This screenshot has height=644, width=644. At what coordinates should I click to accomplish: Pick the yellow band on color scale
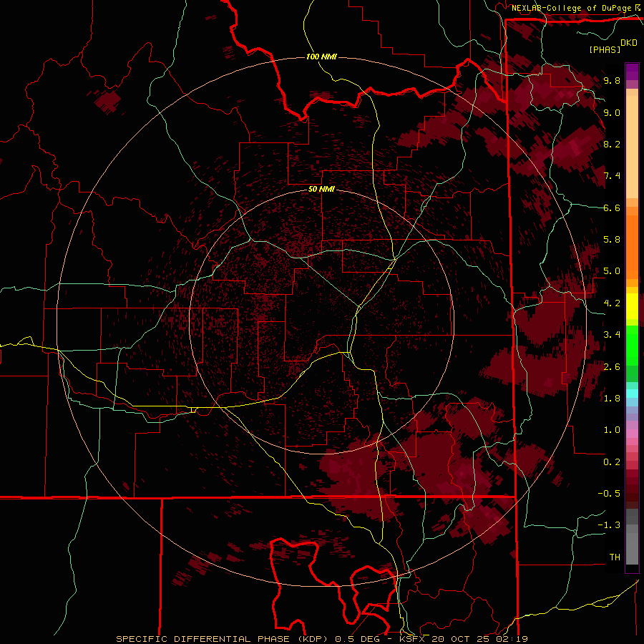[632, 306]
